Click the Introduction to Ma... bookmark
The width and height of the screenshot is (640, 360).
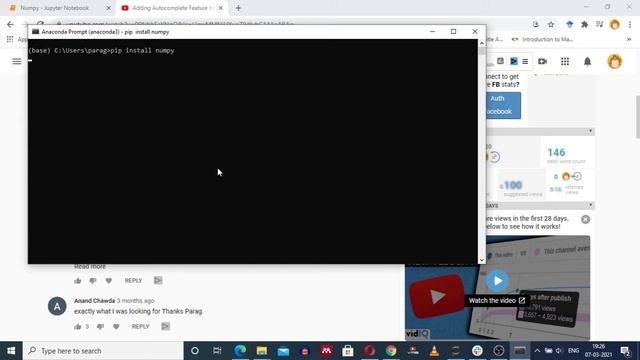[542, 39]
